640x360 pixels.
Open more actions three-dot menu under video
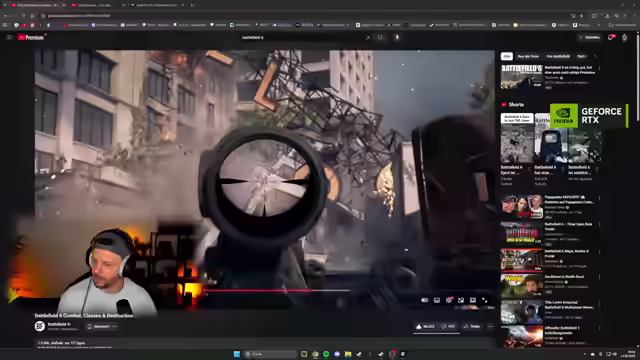(491, 327)
